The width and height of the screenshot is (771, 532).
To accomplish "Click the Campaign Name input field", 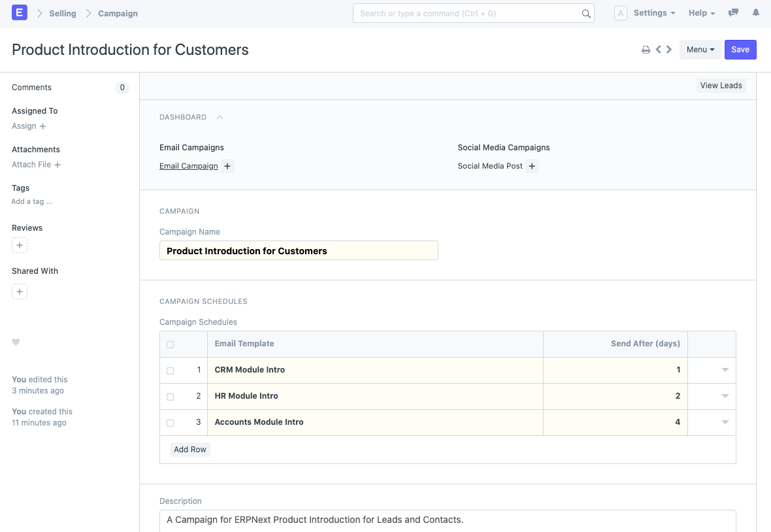I will 299,251.
